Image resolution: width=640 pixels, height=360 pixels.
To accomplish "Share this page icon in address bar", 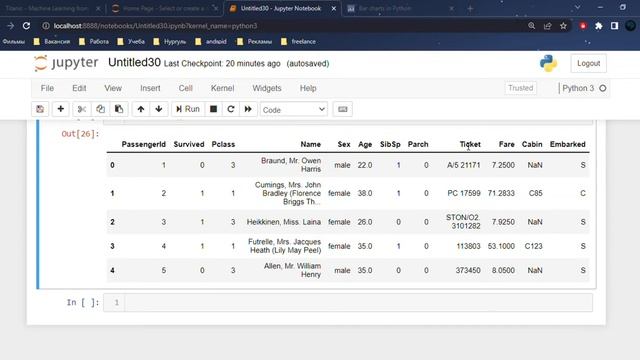I will point(547,26).
